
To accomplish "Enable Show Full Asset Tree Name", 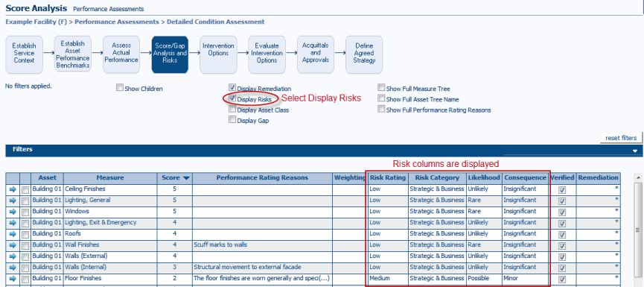I will point(381,98).
